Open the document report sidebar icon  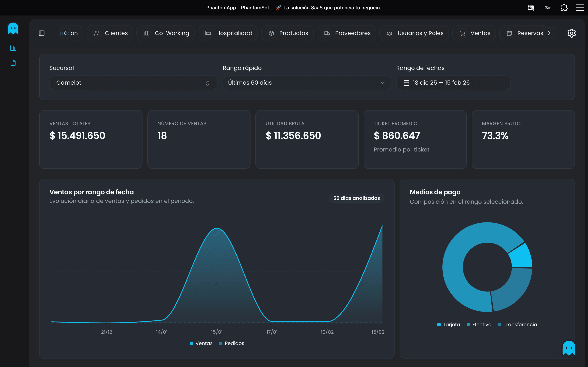[13, 63]
